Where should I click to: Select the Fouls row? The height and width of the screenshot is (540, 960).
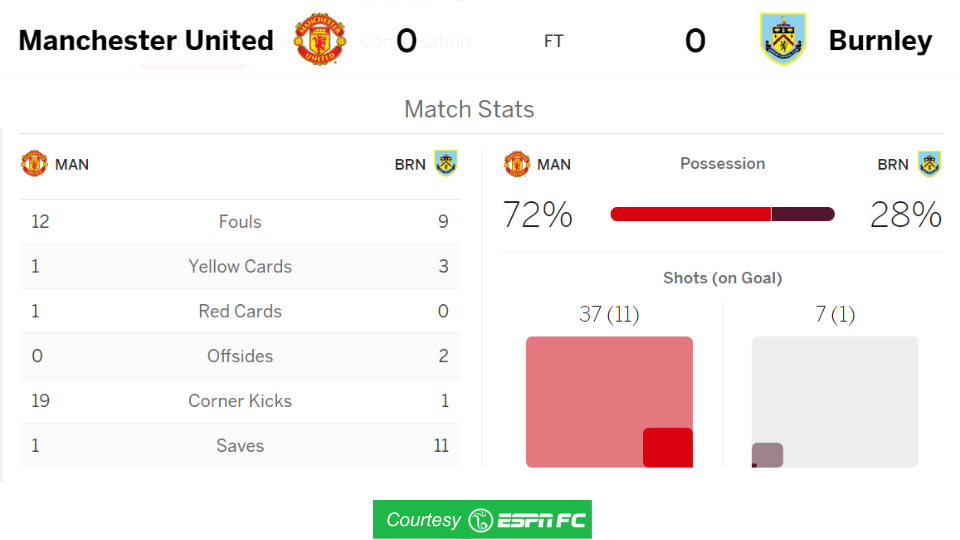click(x=240, y=221)
